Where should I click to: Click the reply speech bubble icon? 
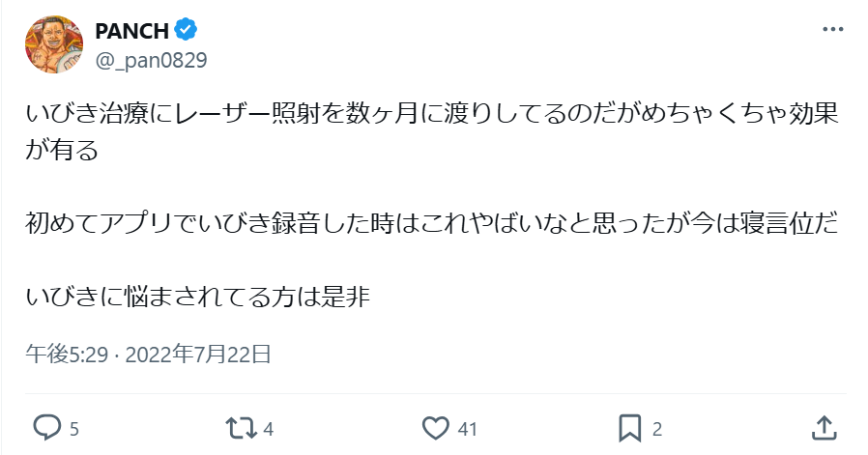coord(47,428)
